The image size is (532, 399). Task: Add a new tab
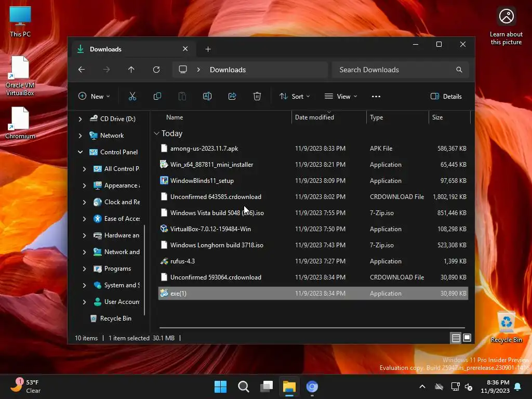click(x=208, y=49)
